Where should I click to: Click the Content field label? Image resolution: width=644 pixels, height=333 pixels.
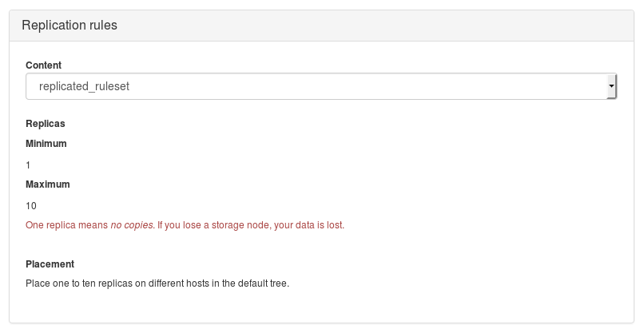pyautogui.click(x=43, y=65)
